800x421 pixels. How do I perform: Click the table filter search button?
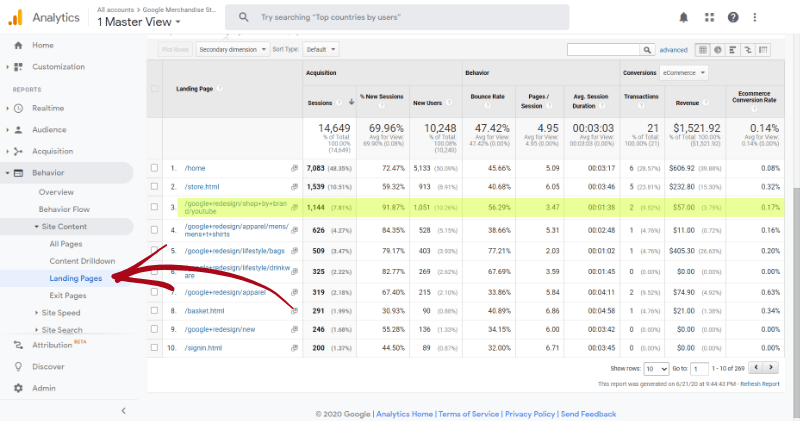(x=647, y=49)
